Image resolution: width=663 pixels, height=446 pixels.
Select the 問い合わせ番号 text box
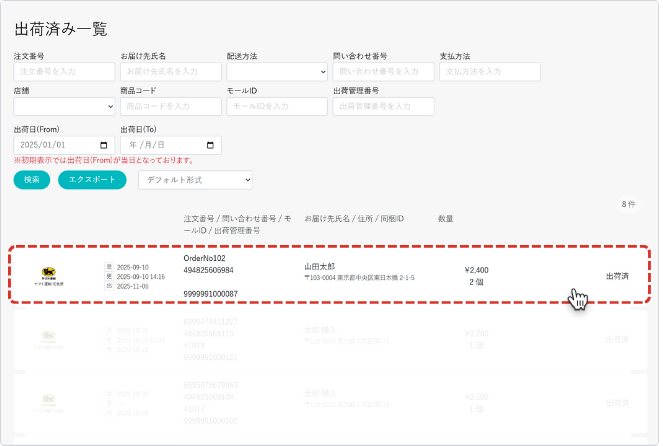point(383,72)
